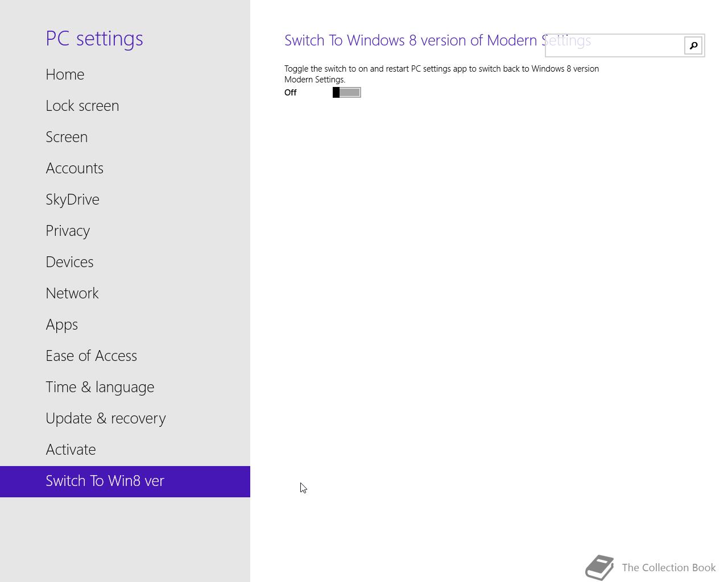The width and height of the screenshot is (728, 582).
Task: Click the 'Toggle the switch to on' description
Action: click(x=441, y=74)
